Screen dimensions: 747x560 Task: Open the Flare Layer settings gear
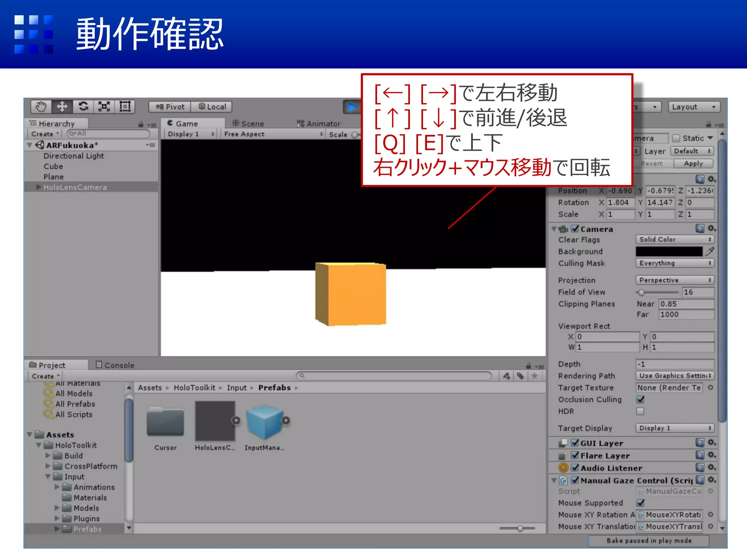pyautogui.click(x=712, y=455)
